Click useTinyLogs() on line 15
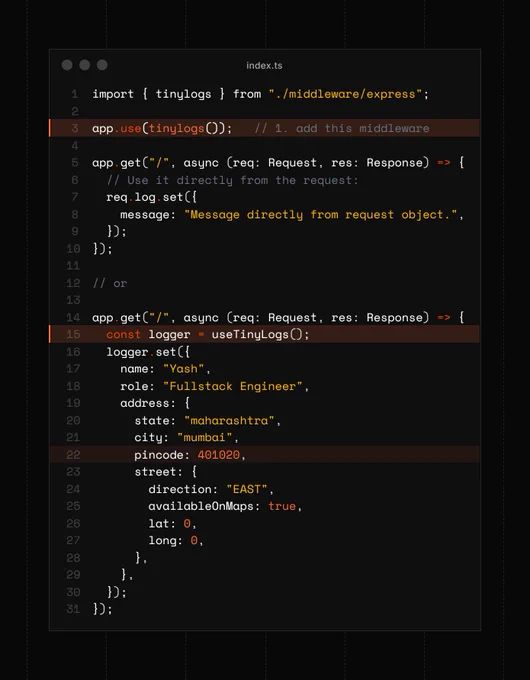Image resolution: width=530 pixels, height=680 pixels. pyautogui.click(x=256, y=334)
